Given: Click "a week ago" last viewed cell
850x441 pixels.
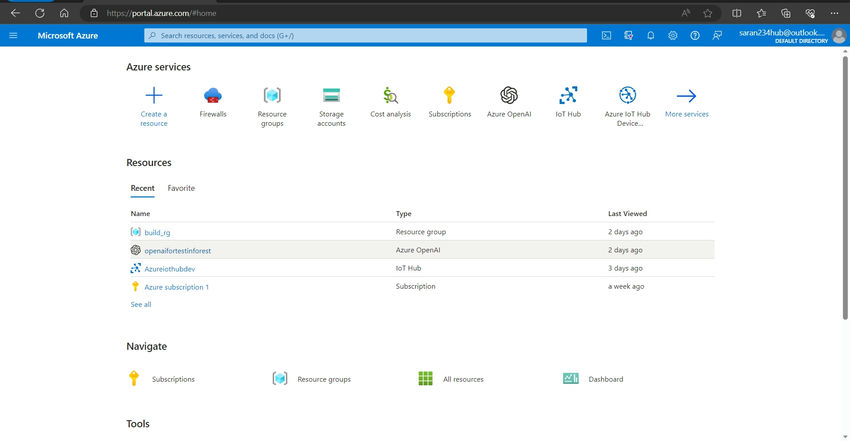Looking at the screenshot, I should tap(626, 287).
